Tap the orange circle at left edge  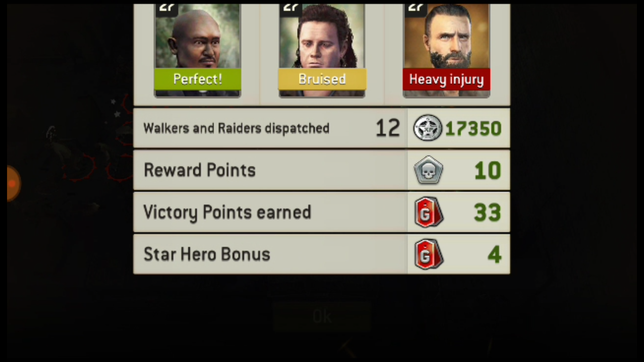pos(14,184)
